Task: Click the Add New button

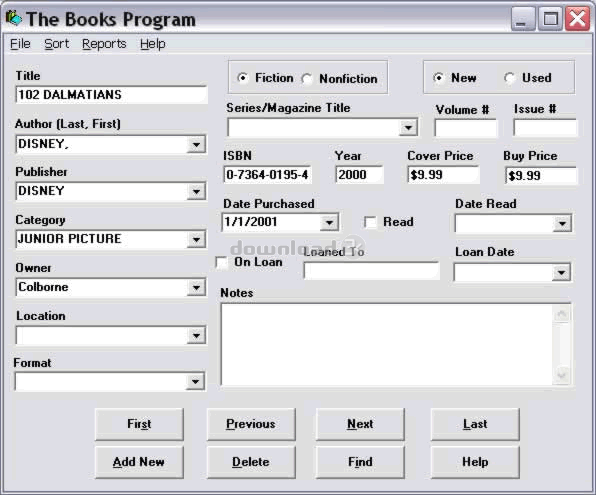Action: click(139, 462)
